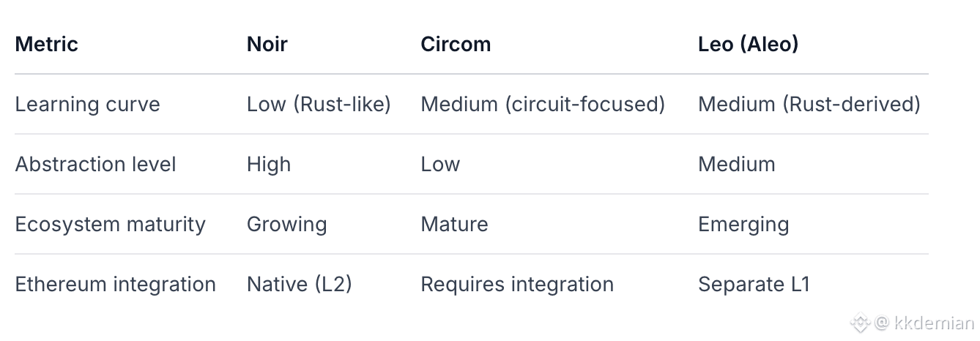Select the Growing ecosystem cell
This screenshot has width=980, height=341.
pyautogui.click(x=286, y=224)
